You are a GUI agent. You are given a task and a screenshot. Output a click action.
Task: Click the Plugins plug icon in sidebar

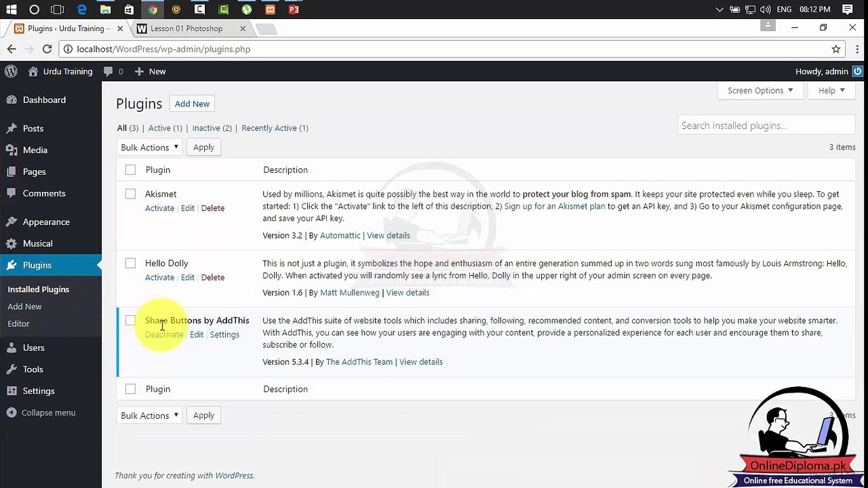point(12,265)
